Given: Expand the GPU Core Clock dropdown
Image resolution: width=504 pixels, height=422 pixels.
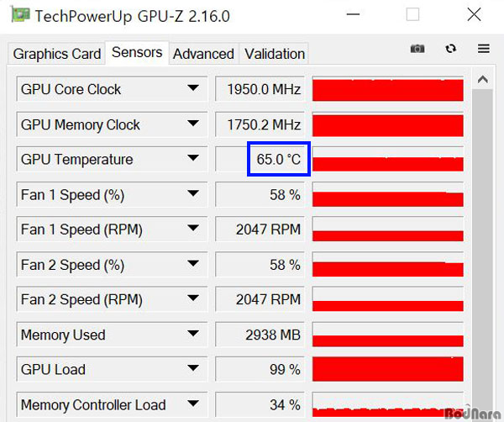Looking at the screenshot, I should click(x=193, y=89).
